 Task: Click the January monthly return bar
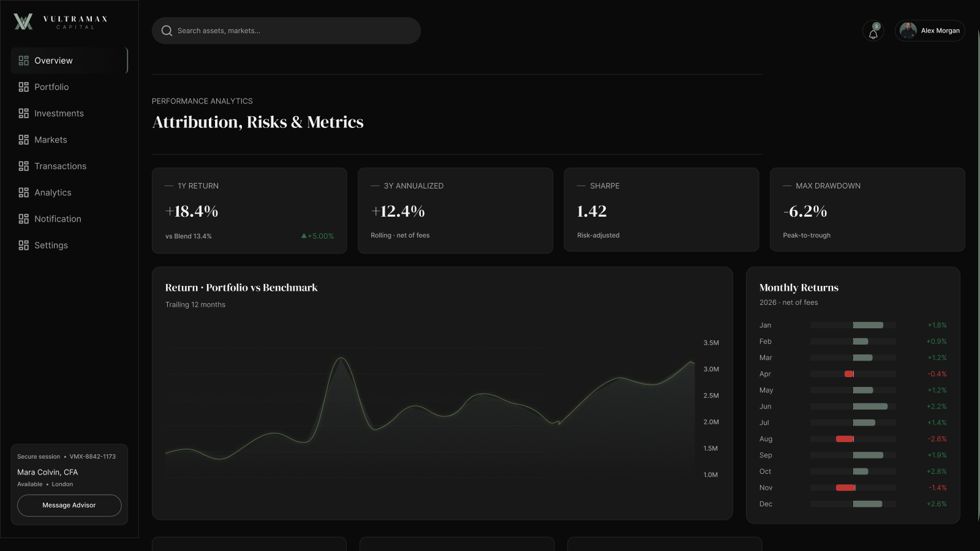click(868, 325)
